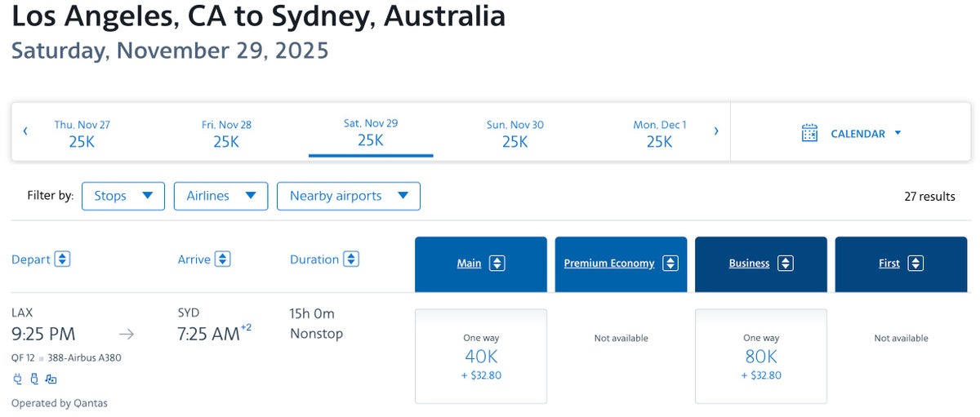This screenshot has height=417, width=980.
Task: Click the in-flight entertainment amenity icon
Action: (x=51, y=379)
